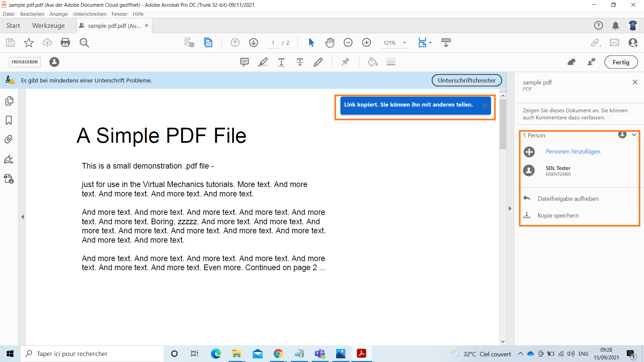644x362 pixels.
Task: Expand the left navigation pane arrow
Action: tap(22, 217)
